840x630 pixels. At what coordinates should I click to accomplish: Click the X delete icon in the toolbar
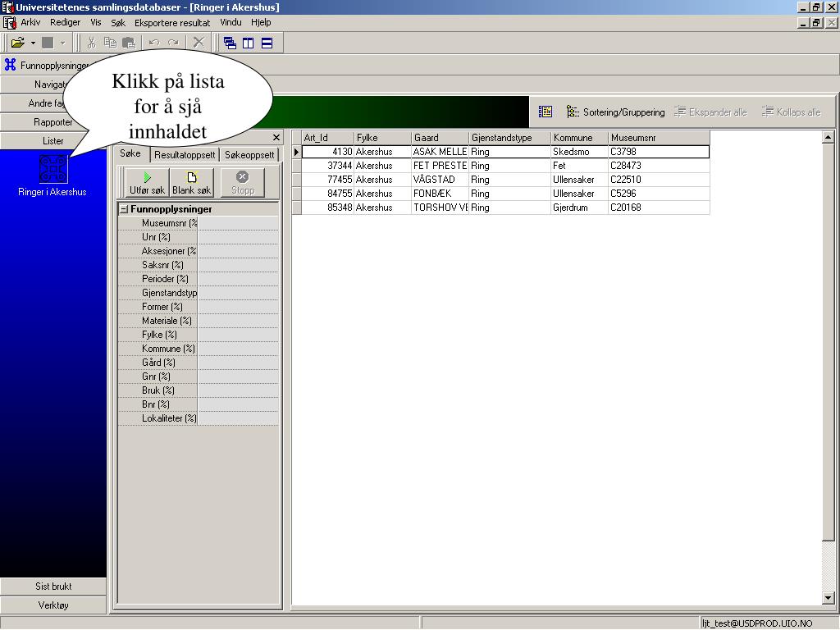[x=199, y=43]
